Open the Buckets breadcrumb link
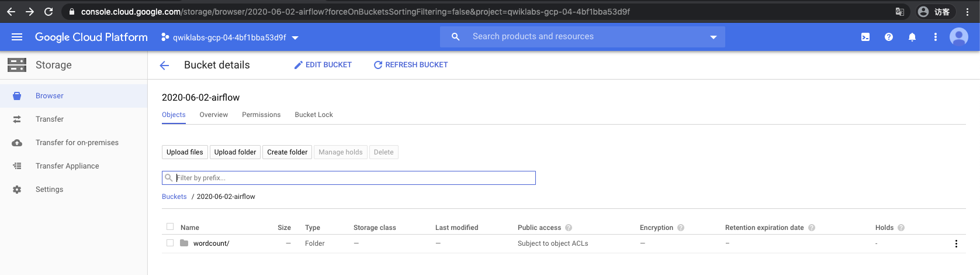 point(174,197)
